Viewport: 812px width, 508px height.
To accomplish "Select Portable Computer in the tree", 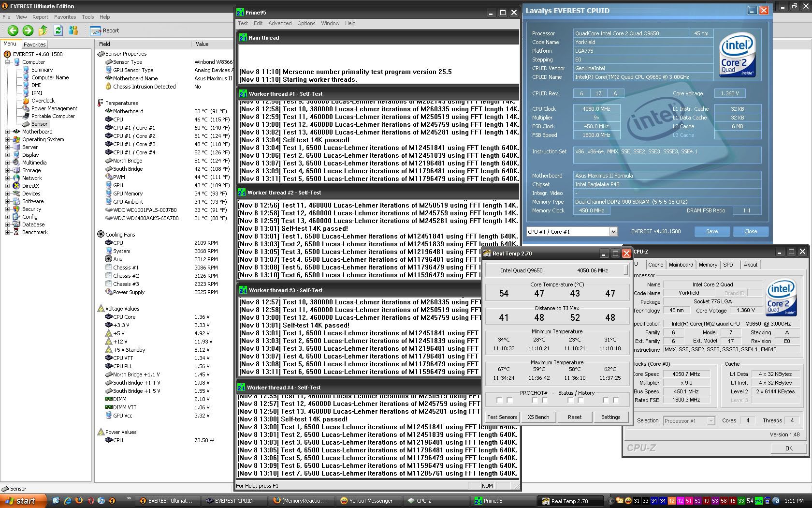I will point(53,116).
